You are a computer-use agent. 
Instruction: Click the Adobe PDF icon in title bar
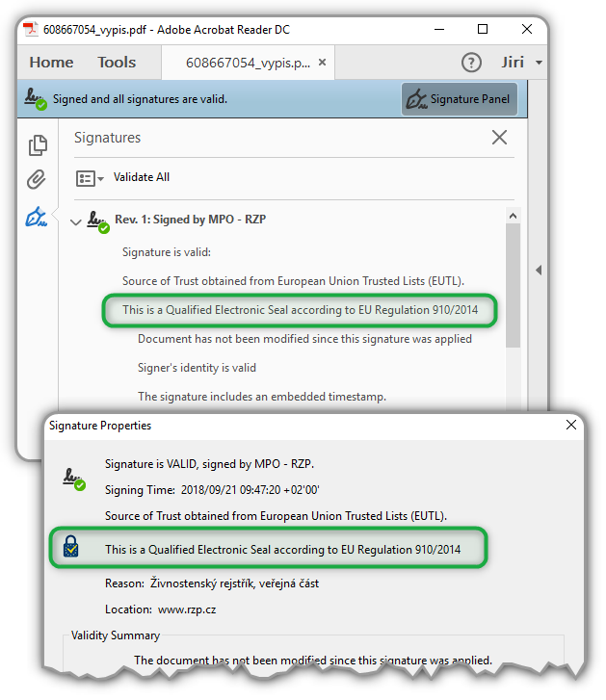[29, 30]
